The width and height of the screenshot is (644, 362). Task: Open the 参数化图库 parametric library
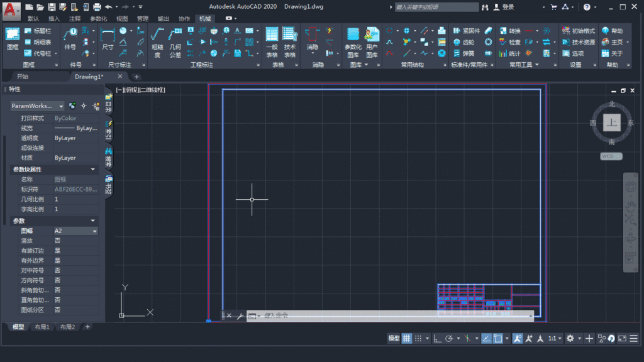(x=353, y=43)
